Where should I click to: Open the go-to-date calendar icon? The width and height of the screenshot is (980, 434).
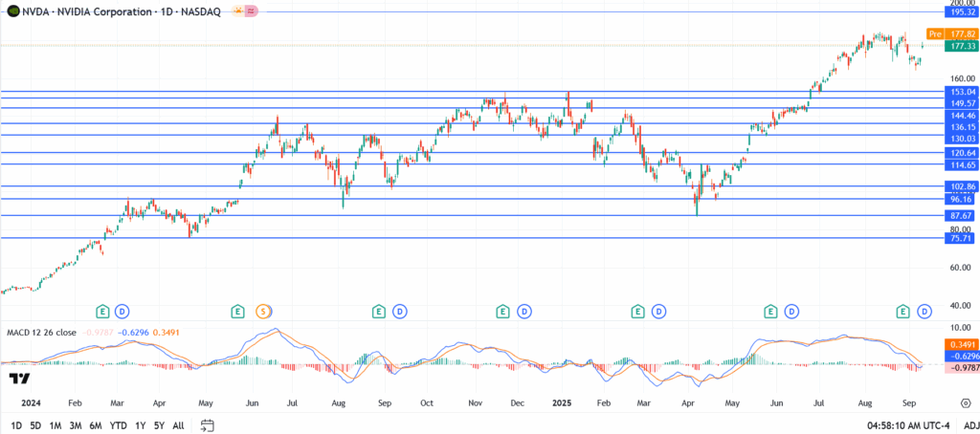tap(207, 424)
